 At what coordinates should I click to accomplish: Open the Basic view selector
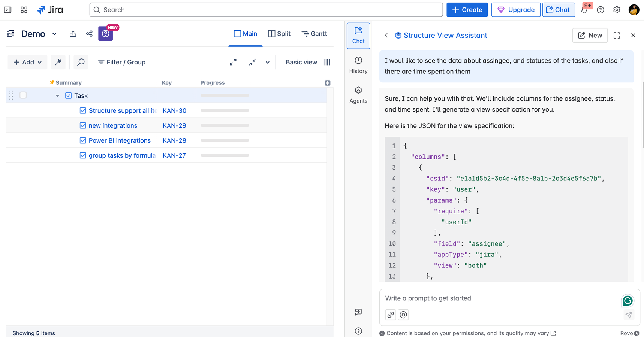click(x=301, y=62)
